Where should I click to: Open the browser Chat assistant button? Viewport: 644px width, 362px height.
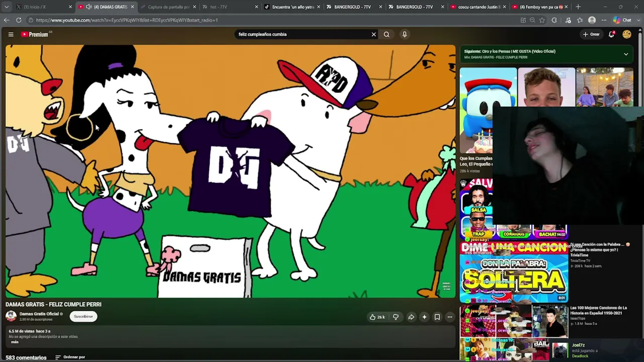[622, 20]
